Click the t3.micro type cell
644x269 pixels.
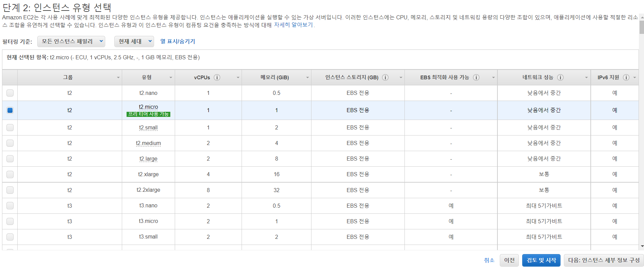tap(148, 221)
